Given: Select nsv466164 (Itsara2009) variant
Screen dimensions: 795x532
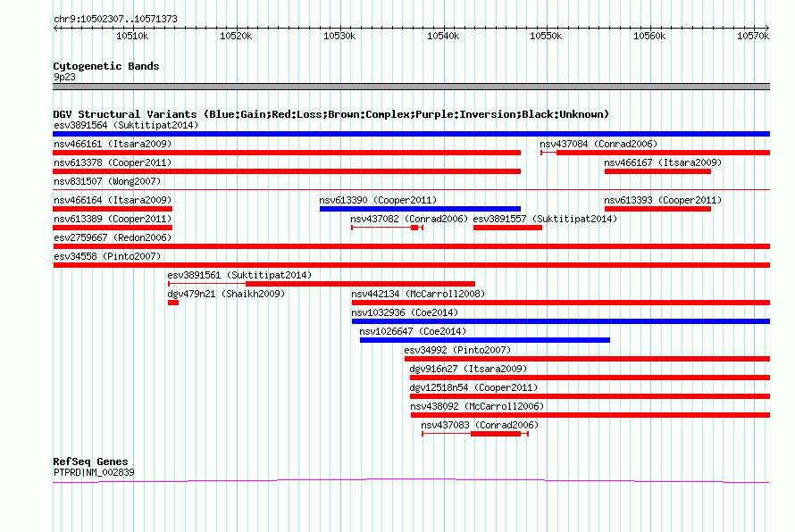Looking at the screenshot, I should 113,200.
